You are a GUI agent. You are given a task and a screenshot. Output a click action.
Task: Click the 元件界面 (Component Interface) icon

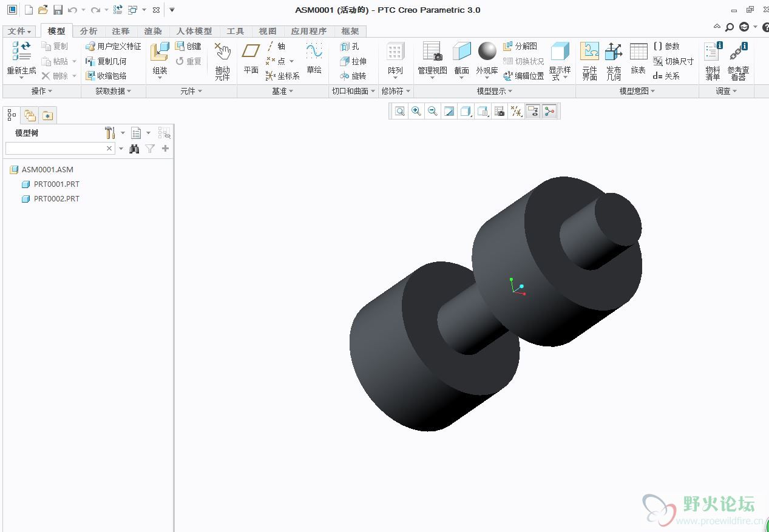[x=589, y=52]
